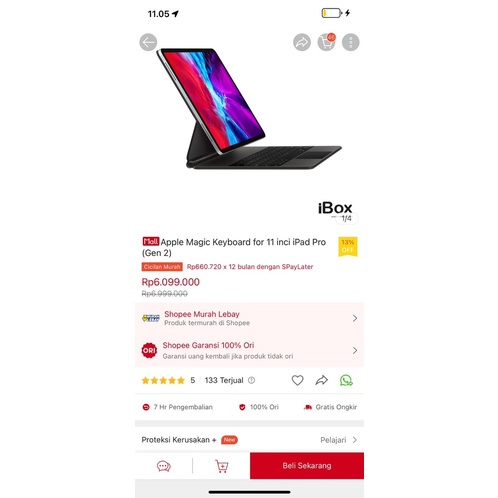This screenshot has height=498, width=498.
Task: Open 7 Hr Pengembalian info
Action: pos(178,407)
